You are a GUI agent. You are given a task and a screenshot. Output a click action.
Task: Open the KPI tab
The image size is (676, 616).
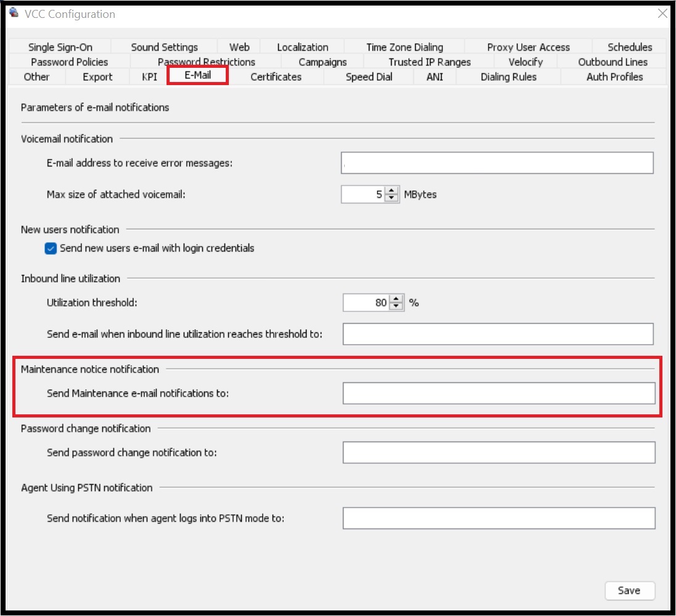tap(149, 76)
